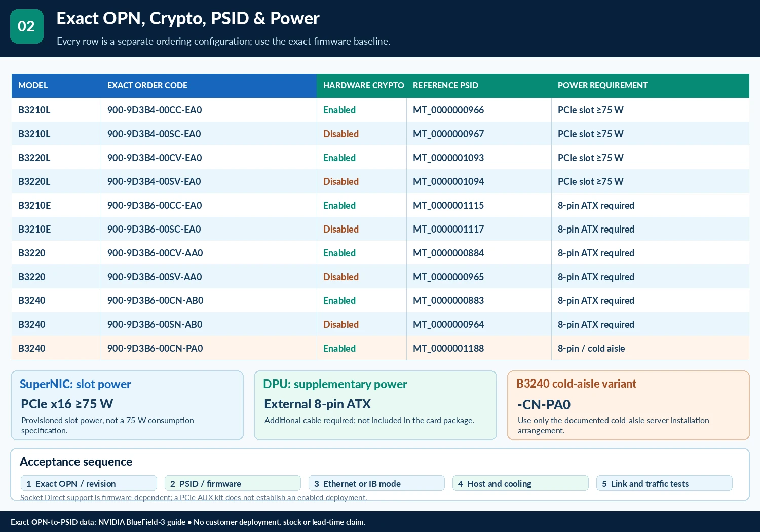760x532 pixels.
Task: Click the 'PCIe x16 ≥75 W' card heading
Action: coord(67,404)
